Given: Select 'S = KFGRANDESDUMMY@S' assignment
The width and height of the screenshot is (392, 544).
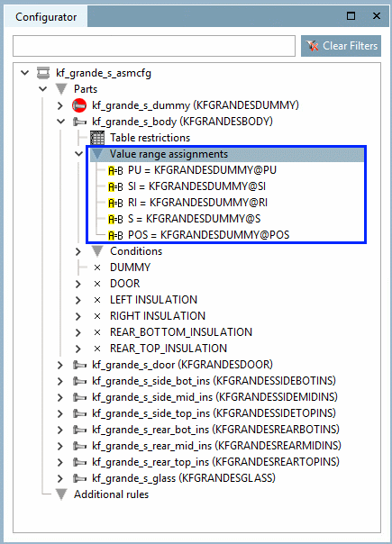Looking at the screenshot, I should 194,219.
